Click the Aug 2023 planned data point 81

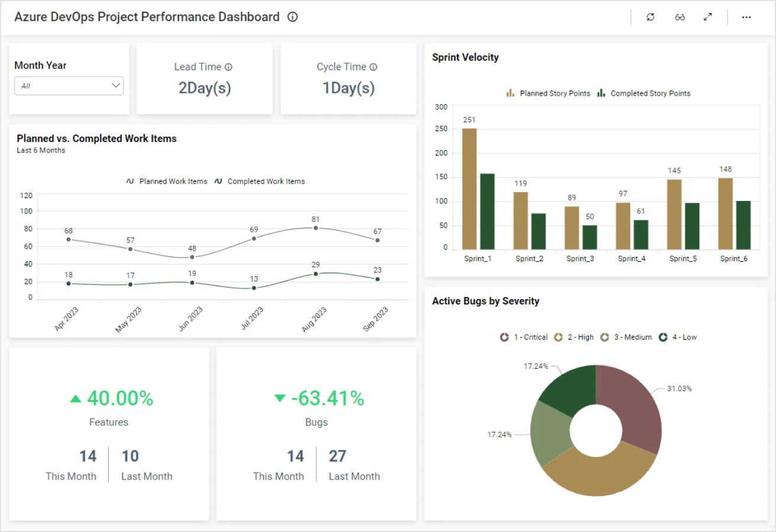coord(316,228)
